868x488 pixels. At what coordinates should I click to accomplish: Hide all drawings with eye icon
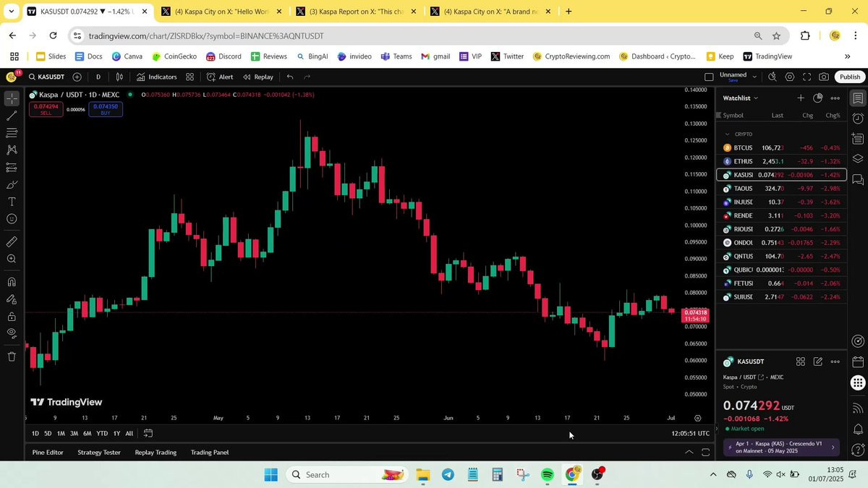12,333
